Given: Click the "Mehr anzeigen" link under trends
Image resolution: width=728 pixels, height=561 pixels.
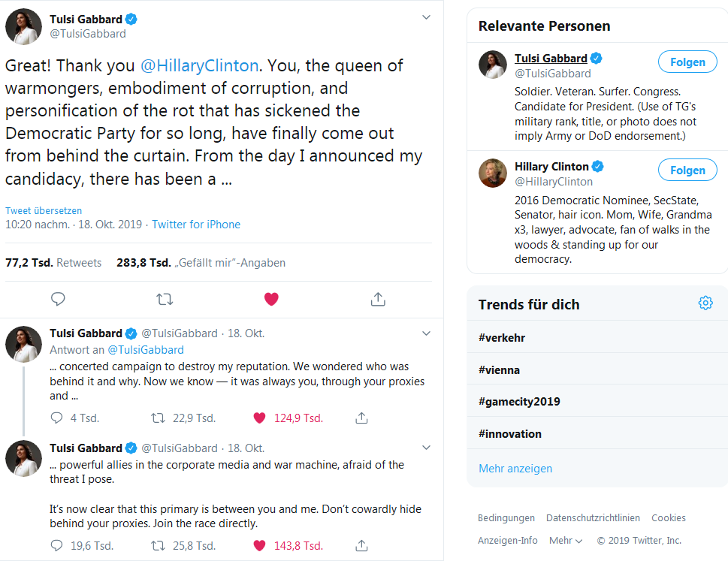Looking at the screenshot, I should 515,468.
